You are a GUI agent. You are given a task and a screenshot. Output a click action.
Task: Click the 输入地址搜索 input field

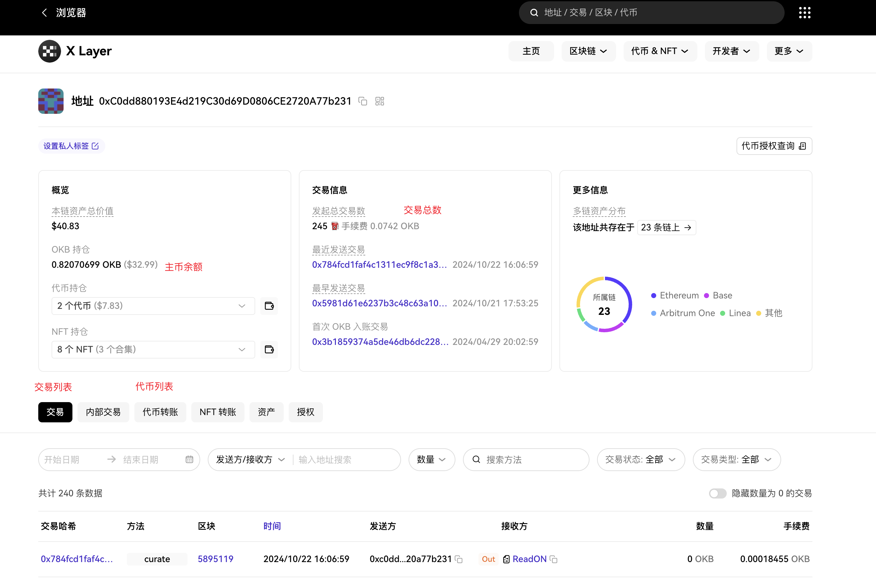tap(338, 459)
